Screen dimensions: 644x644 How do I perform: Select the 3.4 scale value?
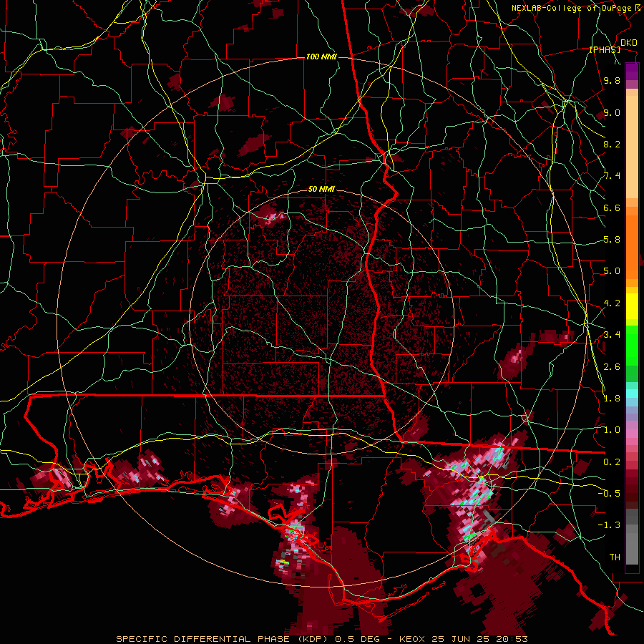click(612, 335)
